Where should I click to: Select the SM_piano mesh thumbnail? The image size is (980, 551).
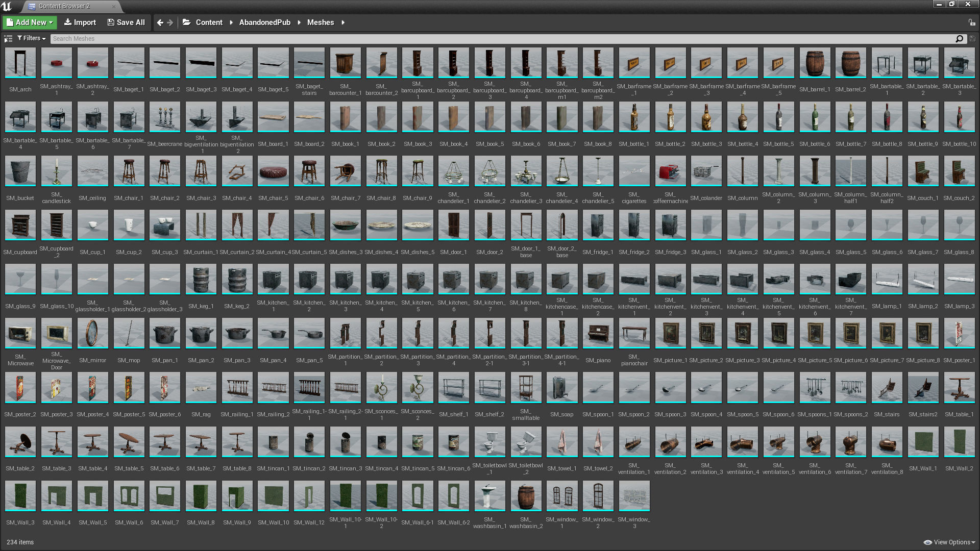(598, 333)
